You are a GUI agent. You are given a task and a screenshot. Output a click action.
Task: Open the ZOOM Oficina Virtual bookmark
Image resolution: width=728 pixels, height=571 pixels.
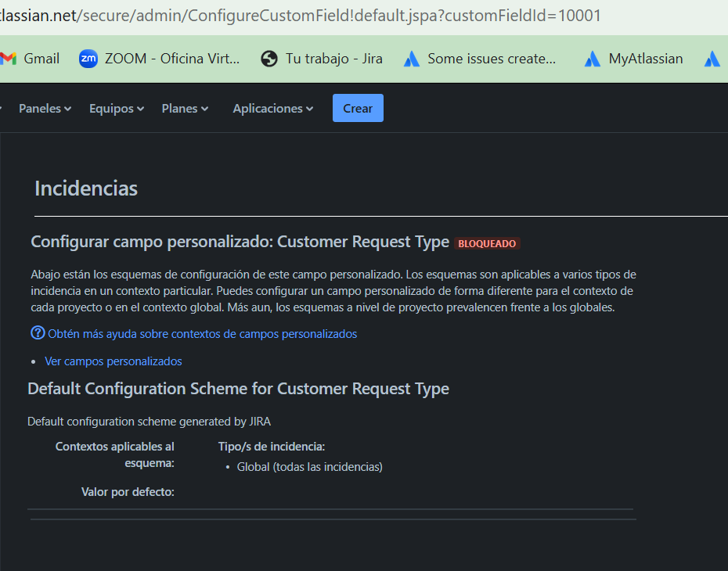coord(159,59)
